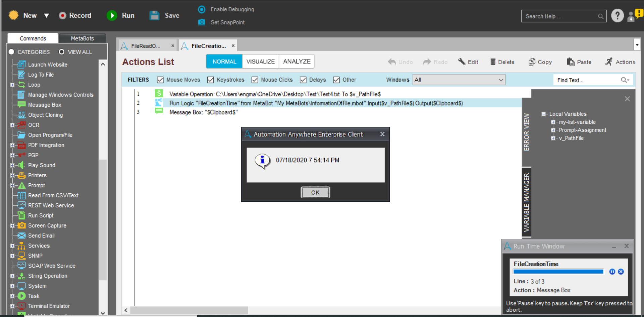
Task: Click the Record icon
Action: [62, 15]
